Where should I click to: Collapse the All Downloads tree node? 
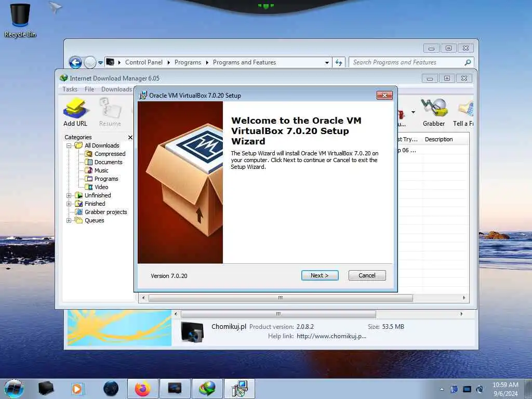(69, 145)
